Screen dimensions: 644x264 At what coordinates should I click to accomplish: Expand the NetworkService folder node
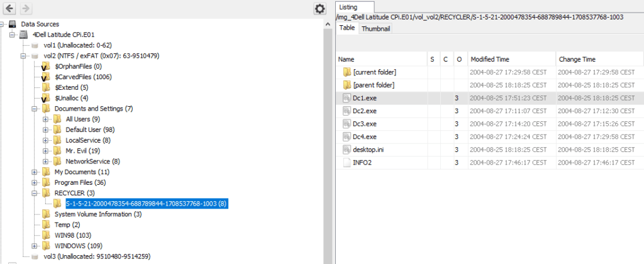45,162
